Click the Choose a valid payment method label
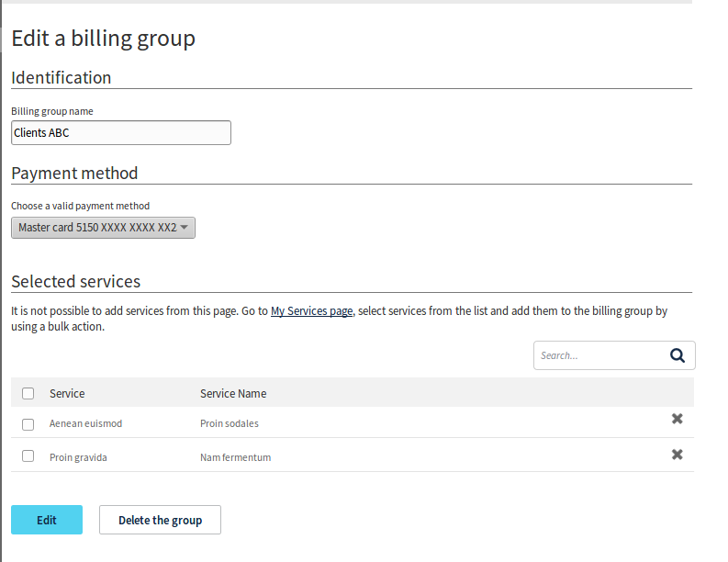Image resolution: width=728 pixels, height=562 pixels. click(80, 206)
